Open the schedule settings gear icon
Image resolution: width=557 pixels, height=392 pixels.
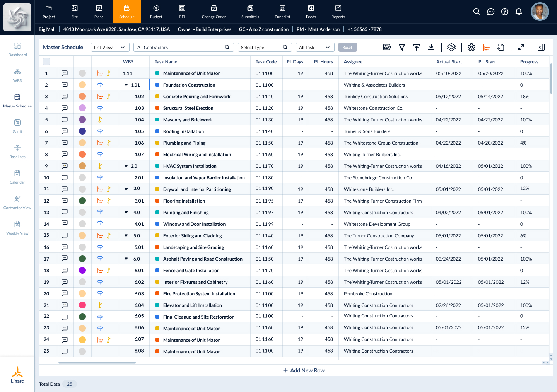pos(472,47)
